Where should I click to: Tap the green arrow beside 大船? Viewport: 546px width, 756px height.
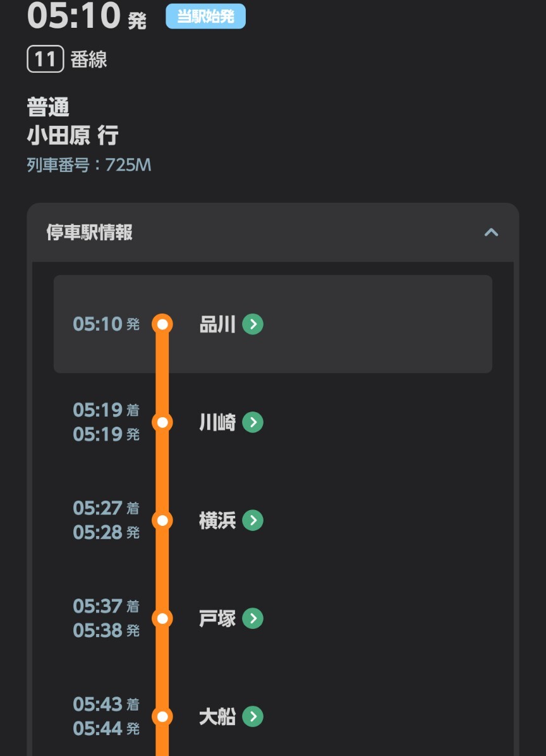(253, 716)
